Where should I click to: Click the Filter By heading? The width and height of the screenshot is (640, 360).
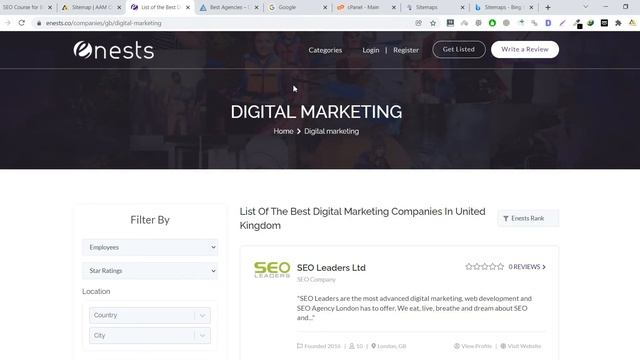(150, 220)
